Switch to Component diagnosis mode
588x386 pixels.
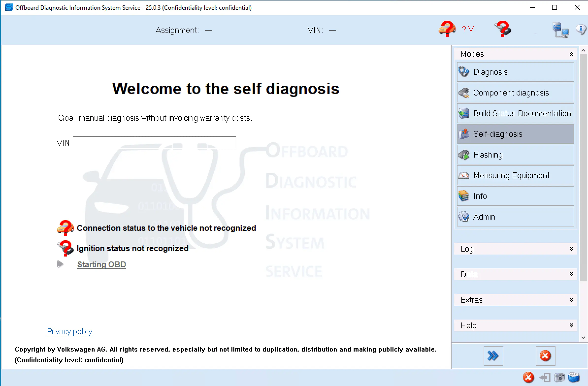coord(515,93)
